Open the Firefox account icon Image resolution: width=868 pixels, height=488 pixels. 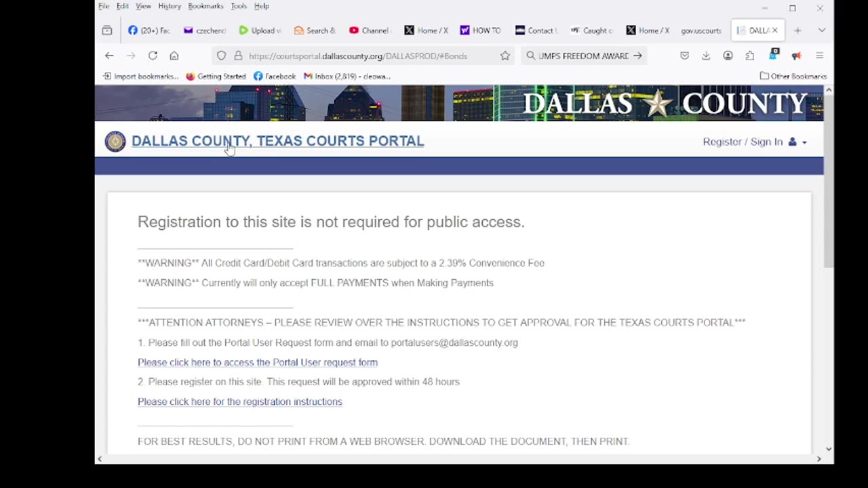(x=728, y=56)
